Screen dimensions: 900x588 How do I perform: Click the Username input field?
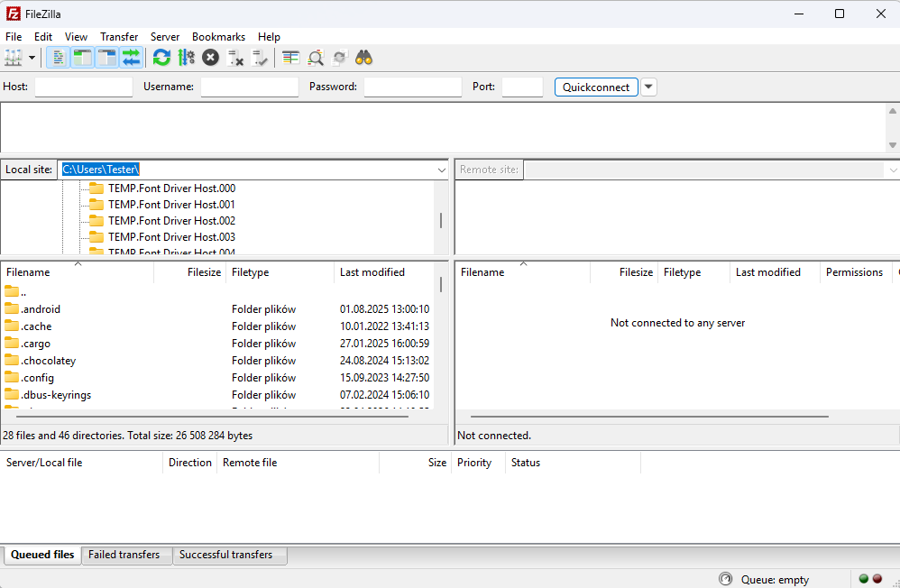click(250, 87)
